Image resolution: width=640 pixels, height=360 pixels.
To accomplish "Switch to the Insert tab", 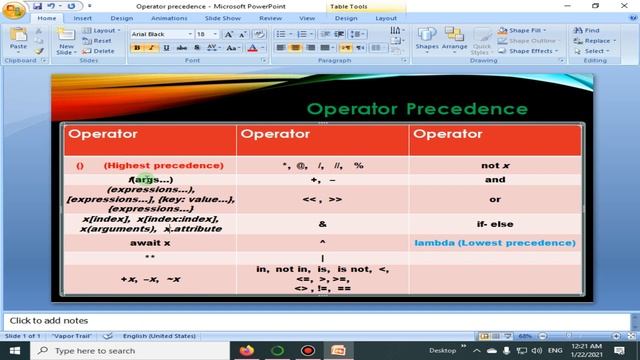I will coord(82,18).
